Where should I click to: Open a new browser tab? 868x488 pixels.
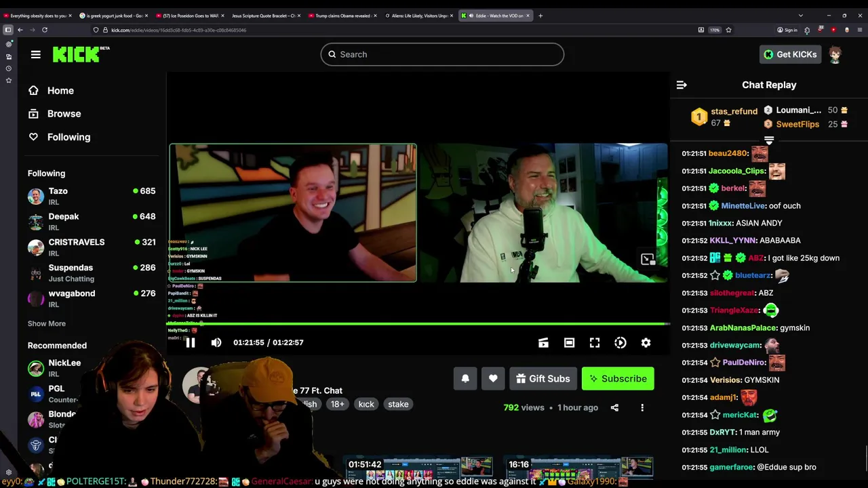pyautogui.click(x=540, y=16)
